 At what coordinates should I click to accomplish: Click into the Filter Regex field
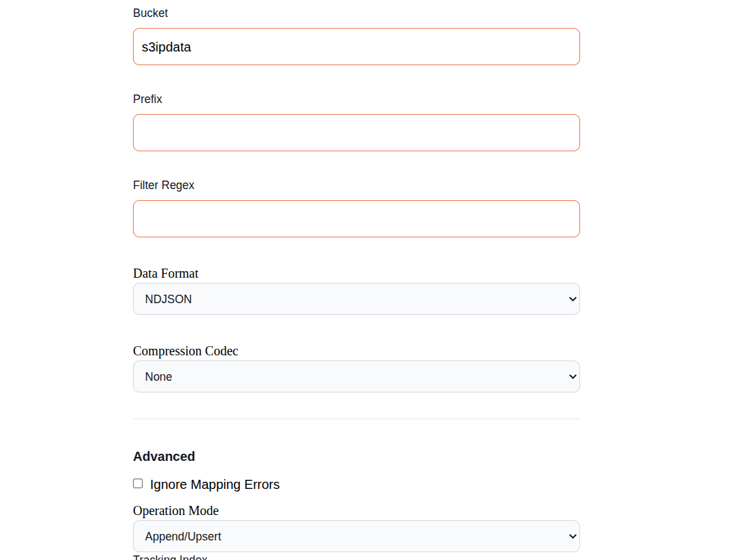click(356, 219)
